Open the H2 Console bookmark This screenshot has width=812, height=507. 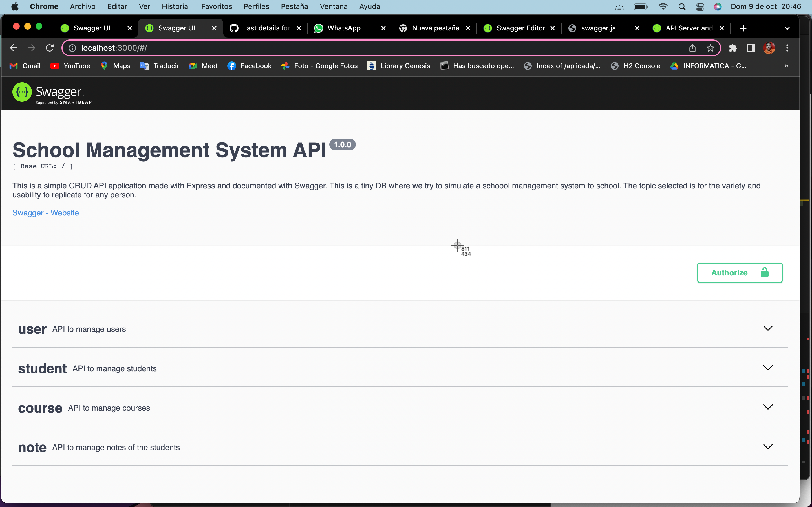click(636, 66)
